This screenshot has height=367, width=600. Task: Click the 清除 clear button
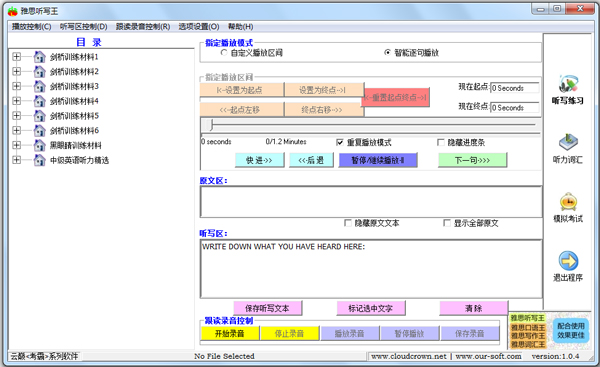tap(474, 308)
